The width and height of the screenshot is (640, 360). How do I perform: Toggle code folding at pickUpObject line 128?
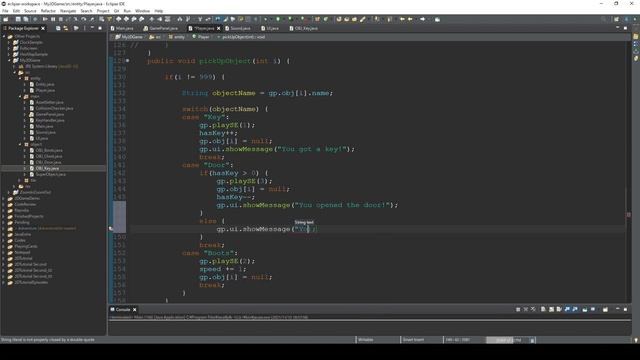tap(127, 61)
